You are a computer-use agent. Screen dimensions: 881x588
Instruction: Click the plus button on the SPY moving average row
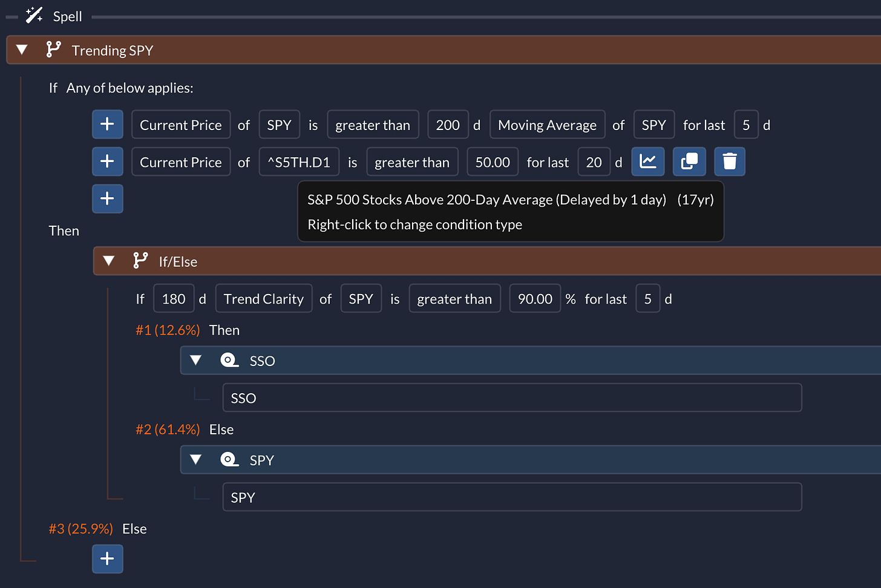pos(108,124)
